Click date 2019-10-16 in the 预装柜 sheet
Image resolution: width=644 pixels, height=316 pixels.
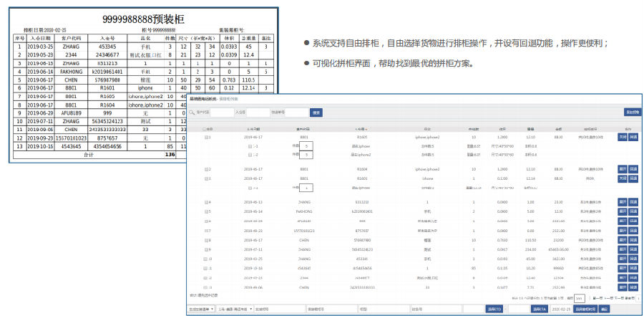(x=41, y=146)
